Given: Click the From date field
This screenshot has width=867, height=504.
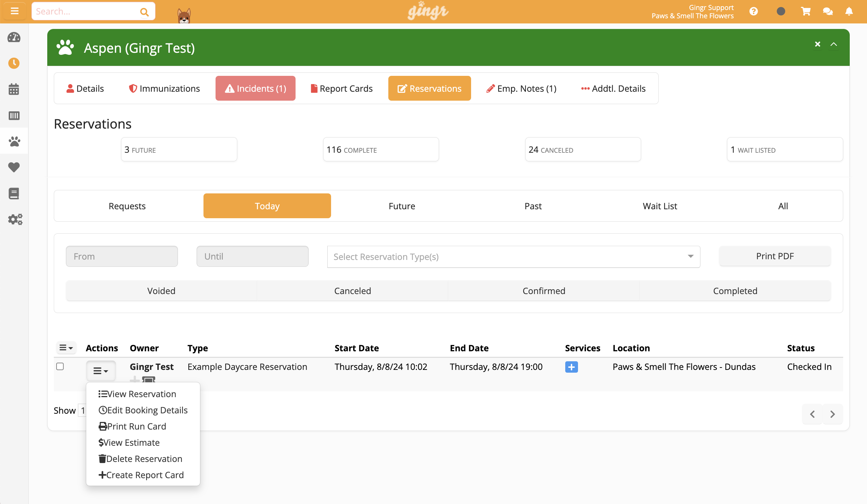Looking at the screenshot, I should pos(122,256).
